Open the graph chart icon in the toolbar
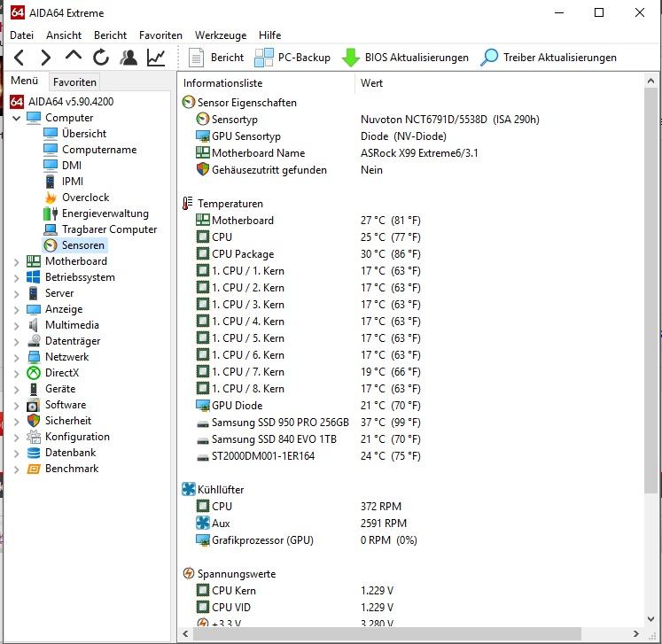Screen dimensions: 662x644 (156, 58)
